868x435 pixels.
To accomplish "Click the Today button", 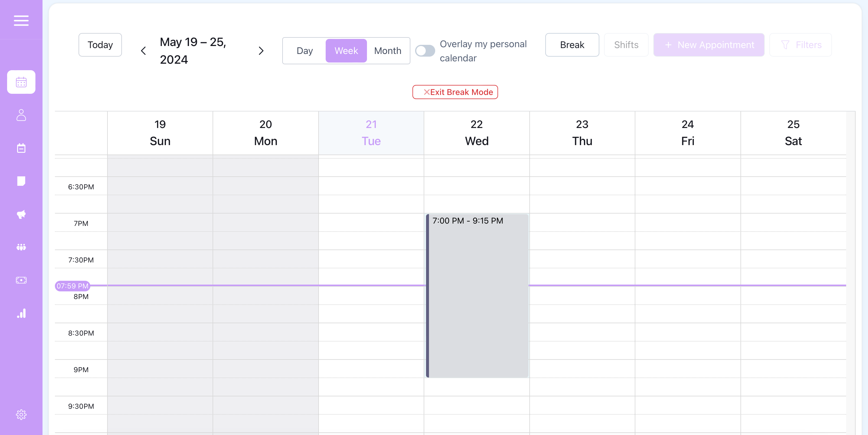I will 100,45.
